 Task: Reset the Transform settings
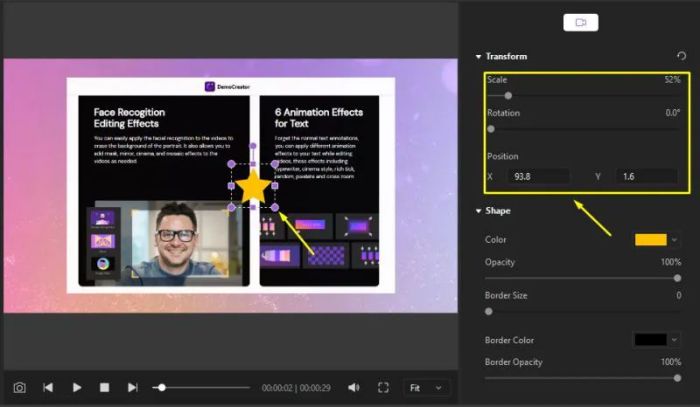pos(681,56)
